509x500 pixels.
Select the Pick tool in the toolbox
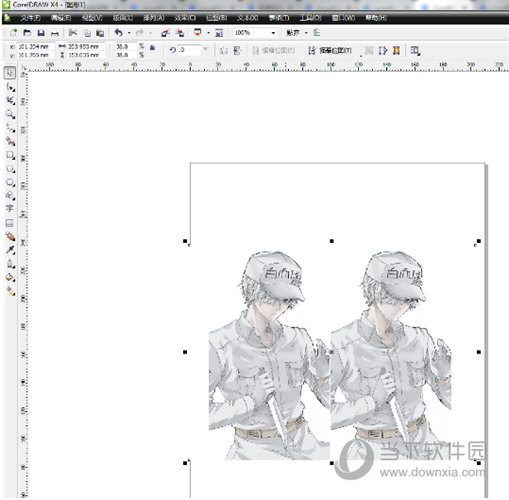coord(10,73)
